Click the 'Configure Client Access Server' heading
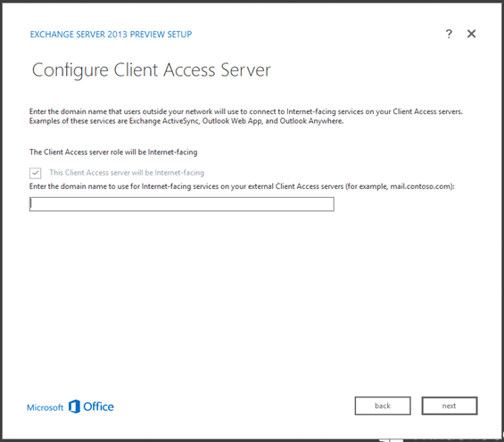Screen dimensions: 504x442 (x=152, y=70)
